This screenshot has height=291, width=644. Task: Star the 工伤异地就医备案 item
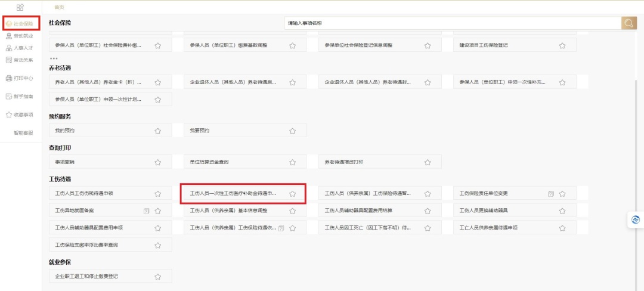coord(157,211)
